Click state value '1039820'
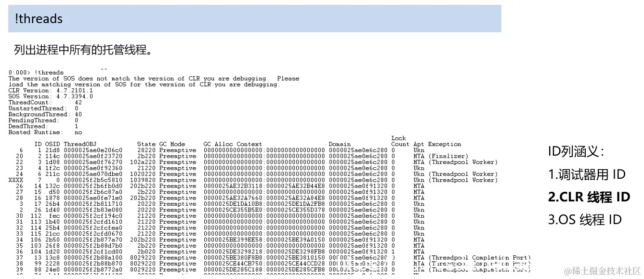Image resolution: width=644 pixels, height=279 pixels. coord(143,180)
